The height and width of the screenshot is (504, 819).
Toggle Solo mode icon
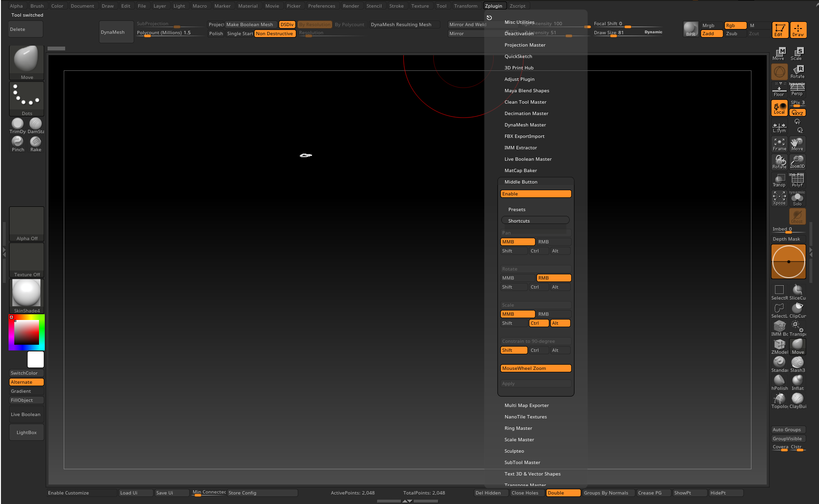798,198
